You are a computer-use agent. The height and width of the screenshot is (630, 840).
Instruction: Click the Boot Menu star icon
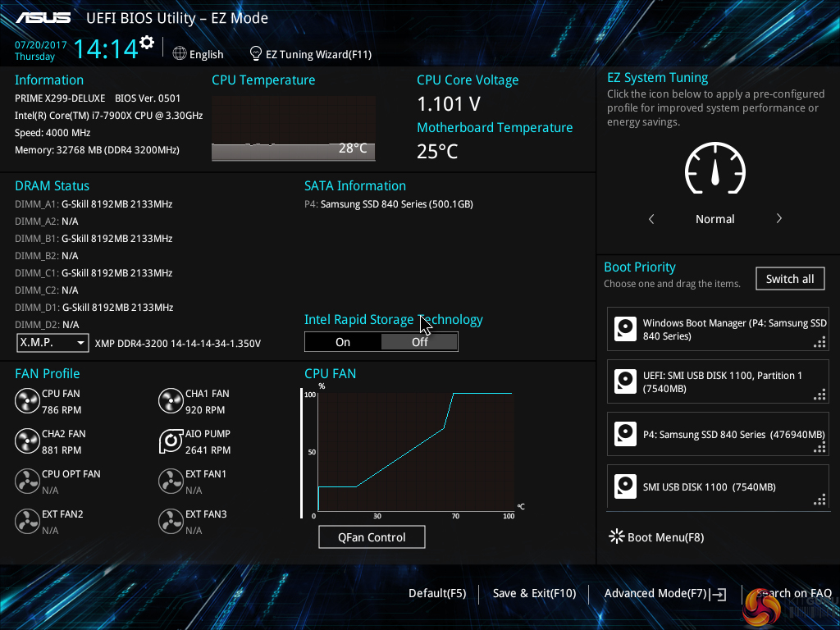(x=617, y=536)
